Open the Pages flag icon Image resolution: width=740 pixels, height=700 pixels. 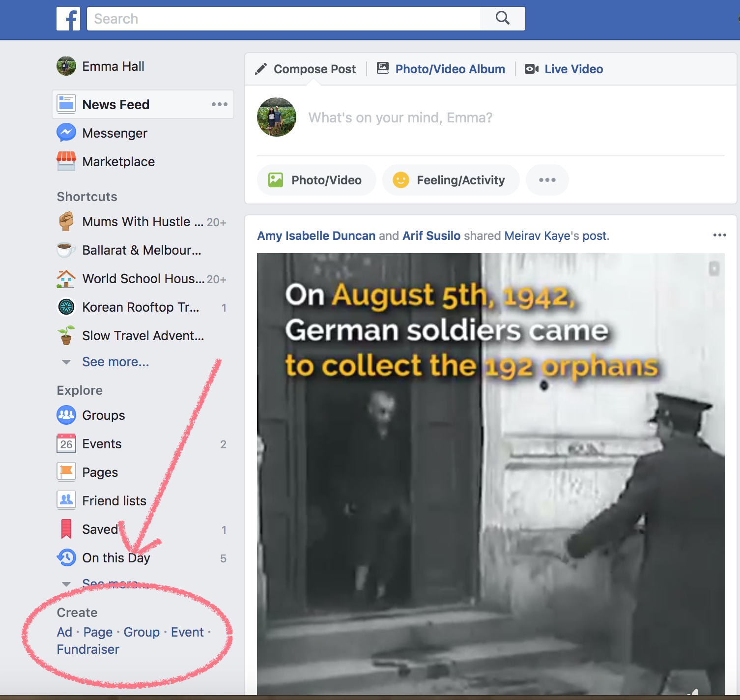[x=66, y=472]
